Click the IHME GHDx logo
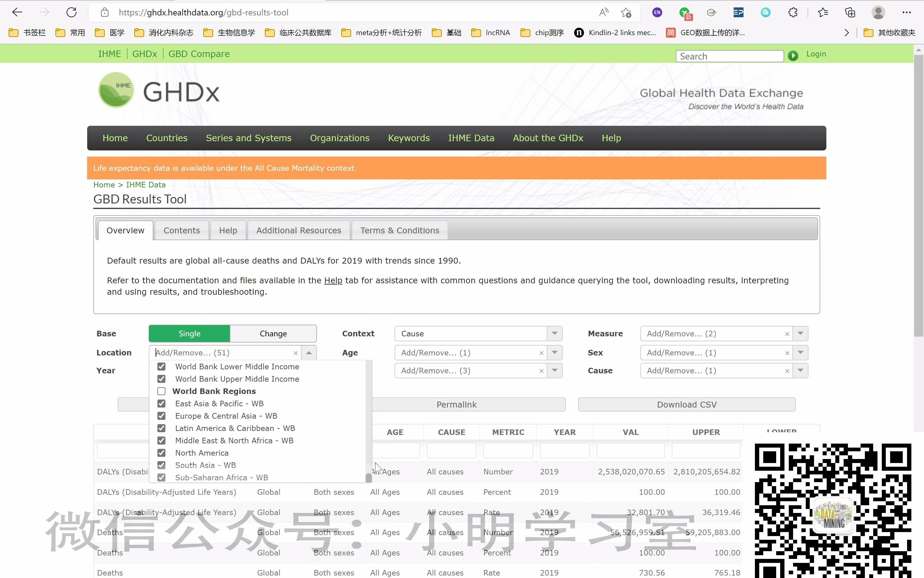Viewport: 924px width, 578px height. pos(159,90)
